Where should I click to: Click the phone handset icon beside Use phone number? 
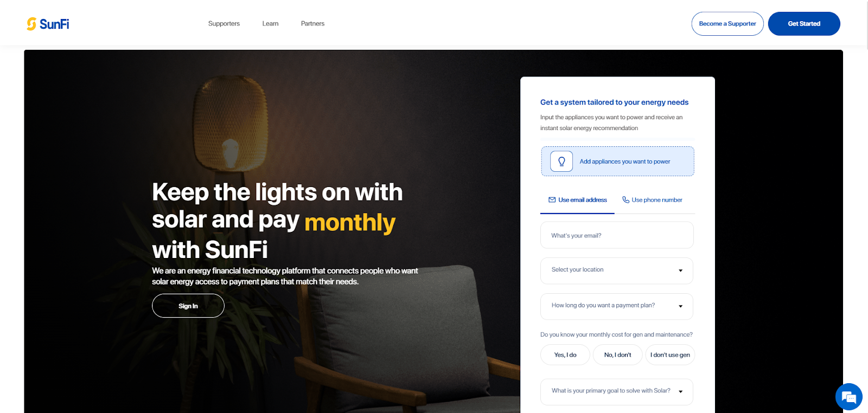626,200
